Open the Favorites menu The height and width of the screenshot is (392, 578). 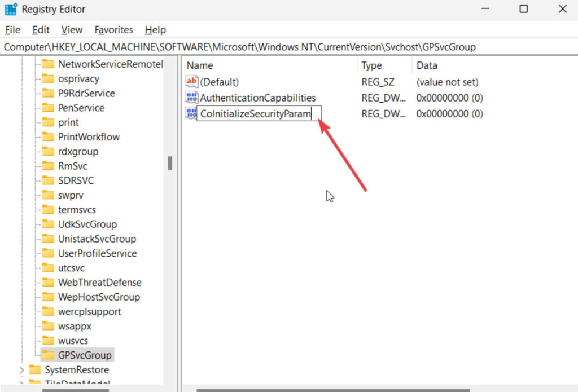pos(113,30)
